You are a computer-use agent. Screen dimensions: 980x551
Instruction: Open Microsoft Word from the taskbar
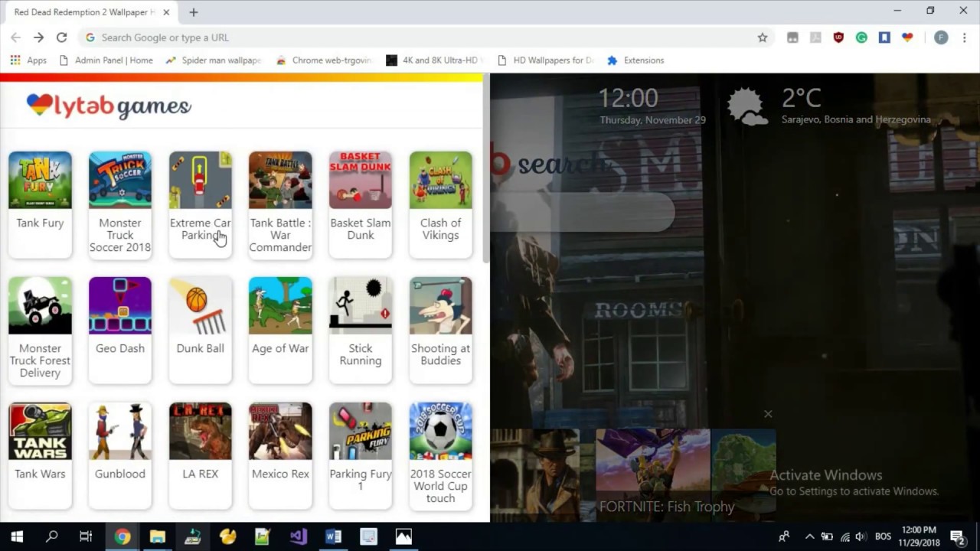click(333, 537)
